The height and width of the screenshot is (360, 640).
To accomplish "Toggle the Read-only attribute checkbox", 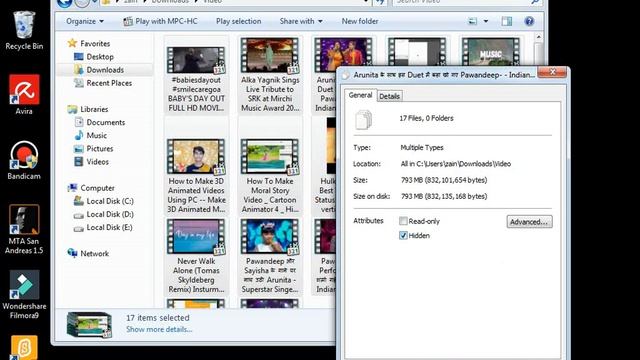I will point(403,221).
